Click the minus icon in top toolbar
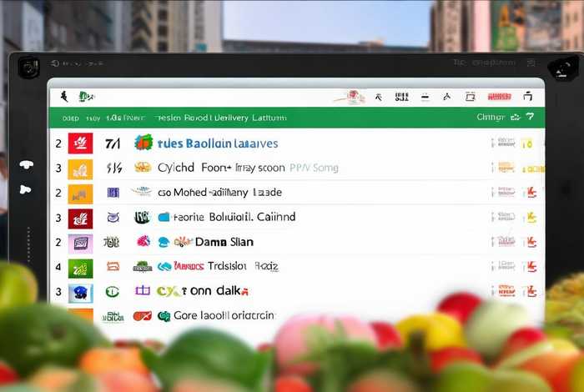 pyautogui.click(x=425, y=97)
